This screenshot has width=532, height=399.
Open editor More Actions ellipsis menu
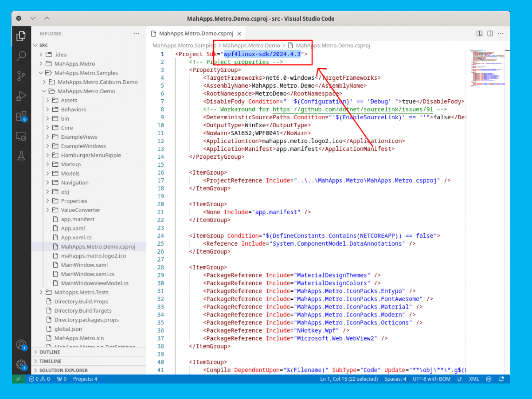(x=501, y=33)
